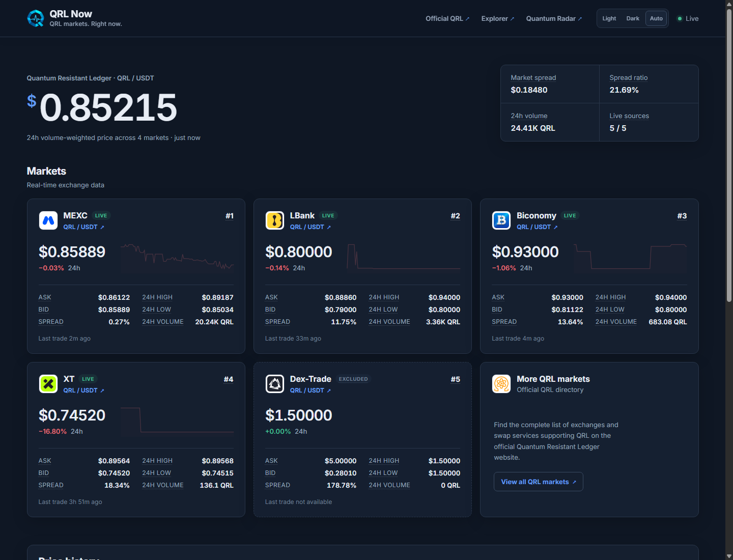This screenshot has height=560, width=733.
Task: Click the Dex-Trade #5 rank label
Action: (x=456, y=379)
